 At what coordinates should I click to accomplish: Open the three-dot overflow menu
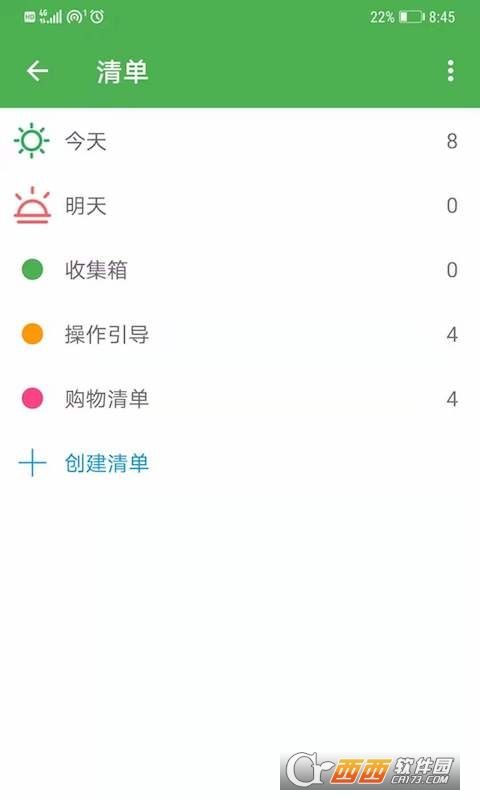[x=450, y=71]
